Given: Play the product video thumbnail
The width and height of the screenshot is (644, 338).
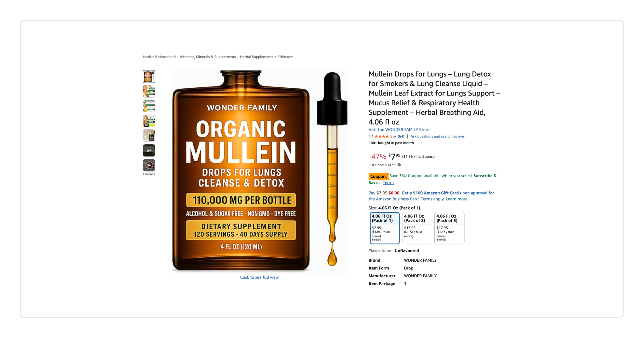Looking at the screenshot, I should point(149,165).
